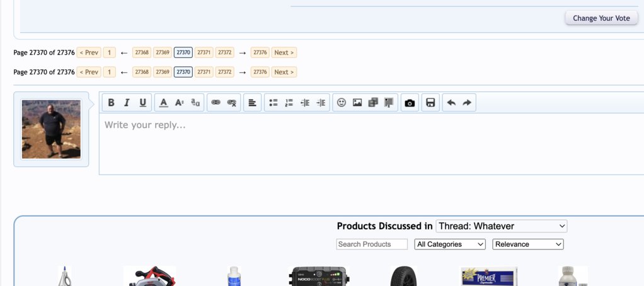Open the font size menu
This screenshot has height=286, width=644.
[180, 103]
